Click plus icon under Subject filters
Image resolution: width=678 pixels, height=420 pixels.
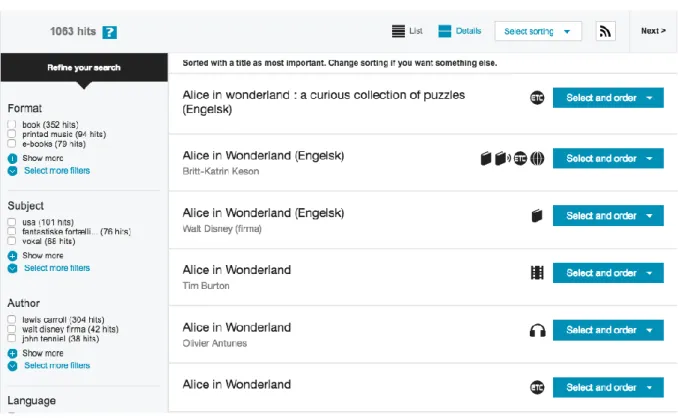click(13, 256)
